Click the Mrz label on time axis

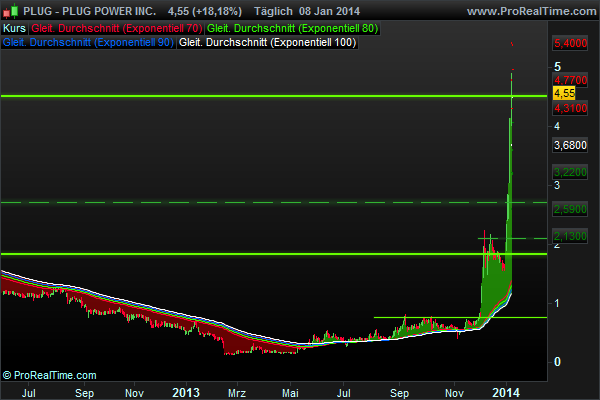(x=237, y=393)
